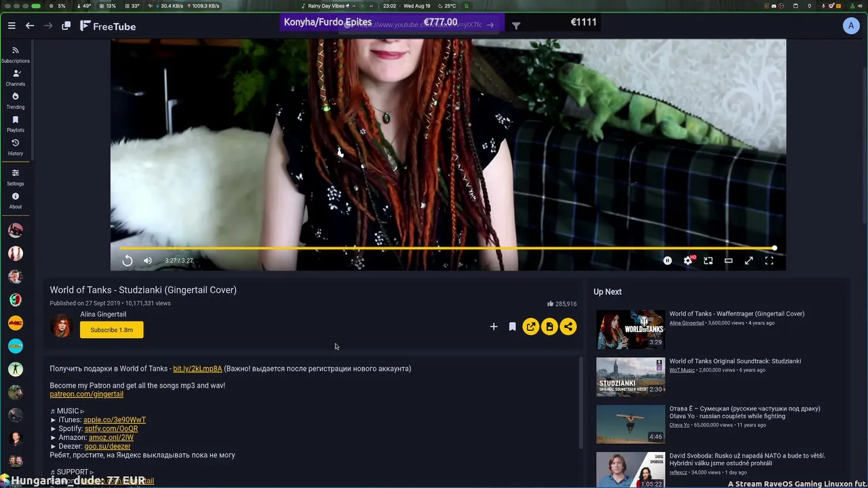Open Playlists in the sidebar
This screenshot has width=868, height=488.
point(16,123)
